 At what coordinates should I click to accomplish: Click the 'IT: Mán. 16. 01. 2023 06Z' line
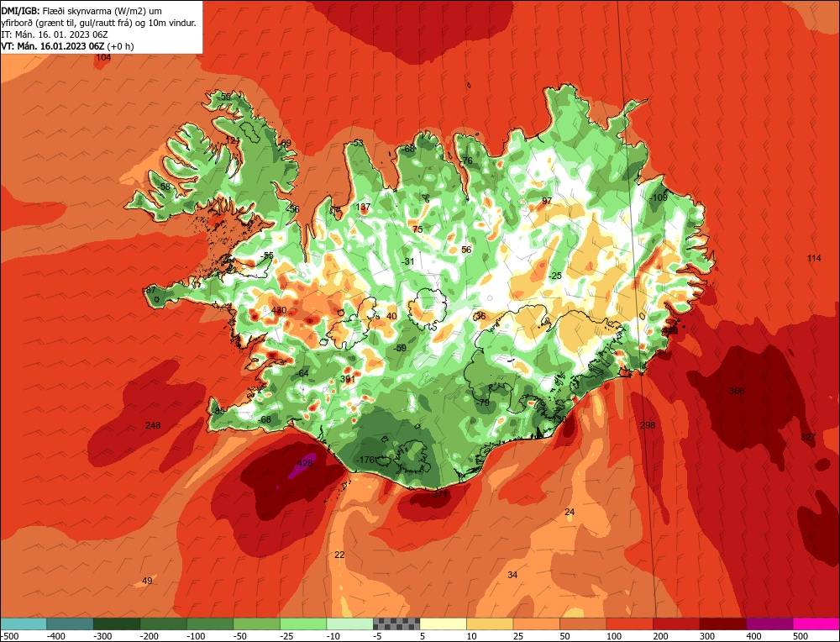coord(55,34)
